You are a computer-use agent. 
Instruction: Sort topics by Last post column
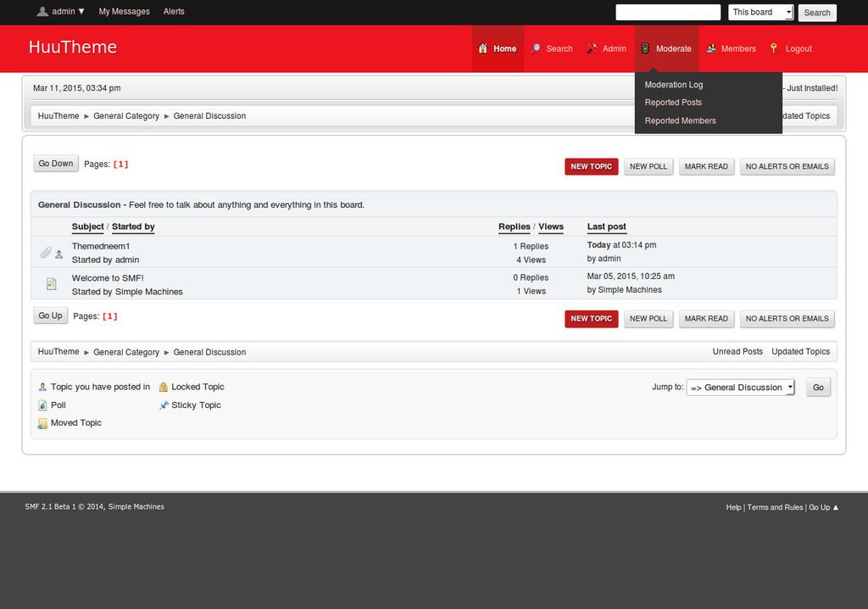[x=607, y=226]
